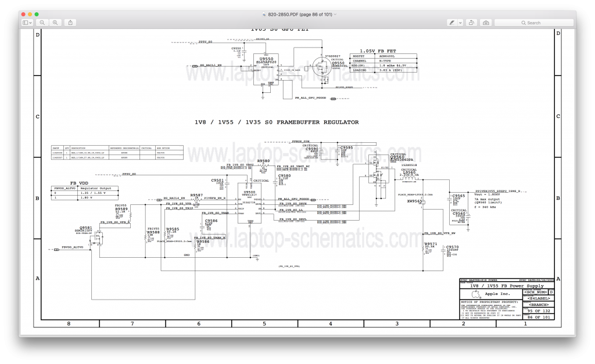Screen dimensions: 595x364
Task: Show the Markup toolbar toolbox
Action: [x=486, y=23]
